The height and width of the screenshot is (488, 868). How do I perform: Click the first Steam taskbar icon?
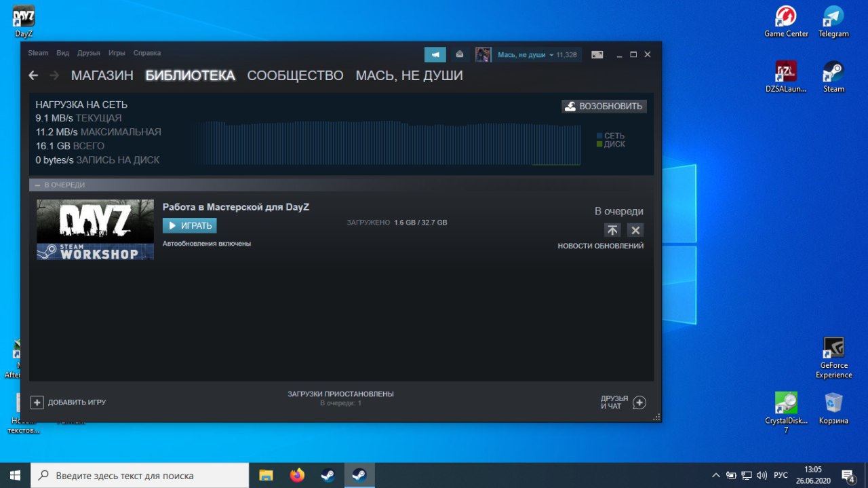[328, 475]
